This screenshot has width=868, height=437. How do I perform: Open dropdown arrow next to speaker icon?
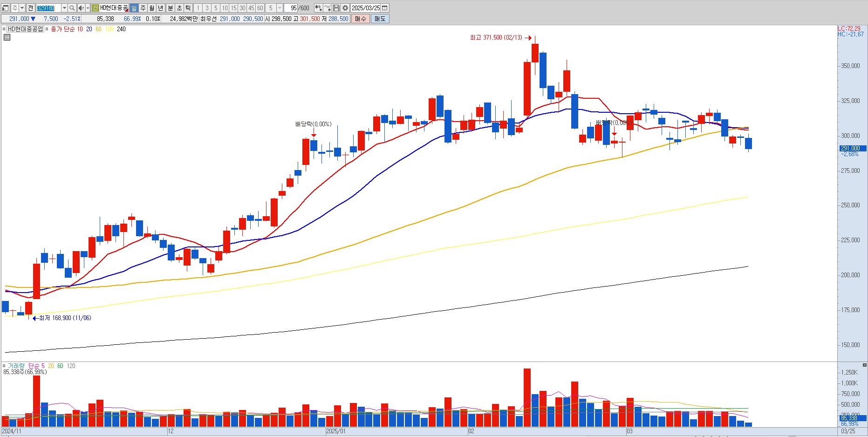point(88,8)
